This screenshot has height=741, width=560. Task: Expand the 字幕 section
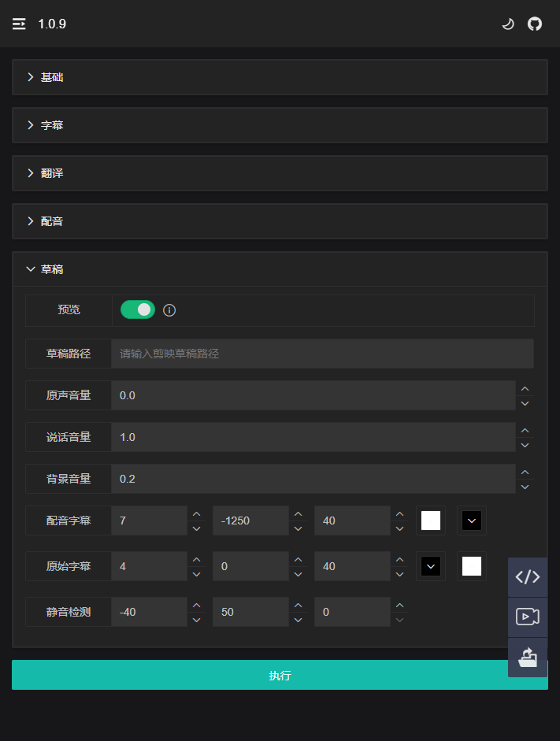[280, 125]
